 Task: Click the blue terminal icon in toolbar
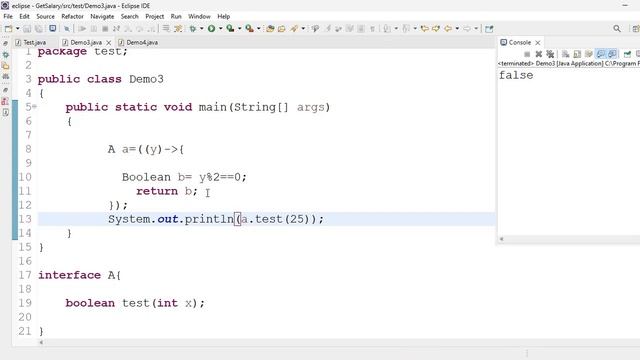(x=53, y=29)
